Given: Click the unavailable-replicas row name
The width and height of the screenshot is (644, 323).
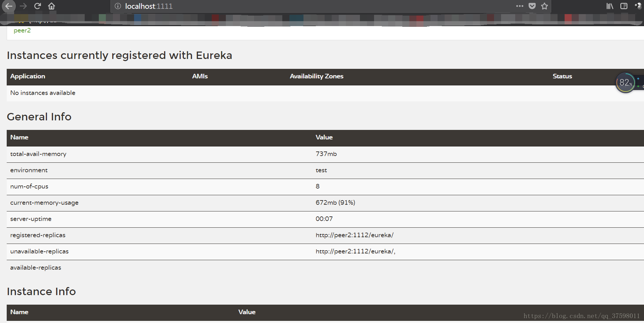Looking at the screenshot, I should (40, 251).
